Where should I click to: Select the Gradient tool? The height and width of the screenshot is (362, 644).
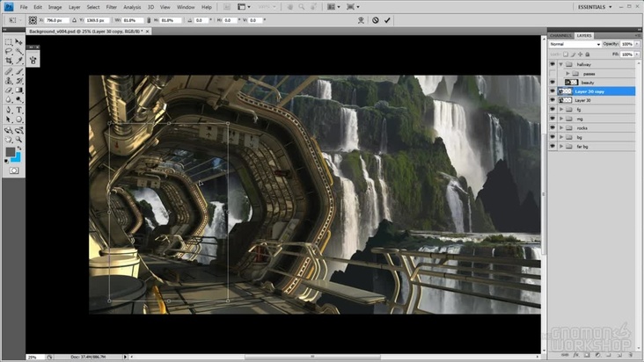(18, 90)
